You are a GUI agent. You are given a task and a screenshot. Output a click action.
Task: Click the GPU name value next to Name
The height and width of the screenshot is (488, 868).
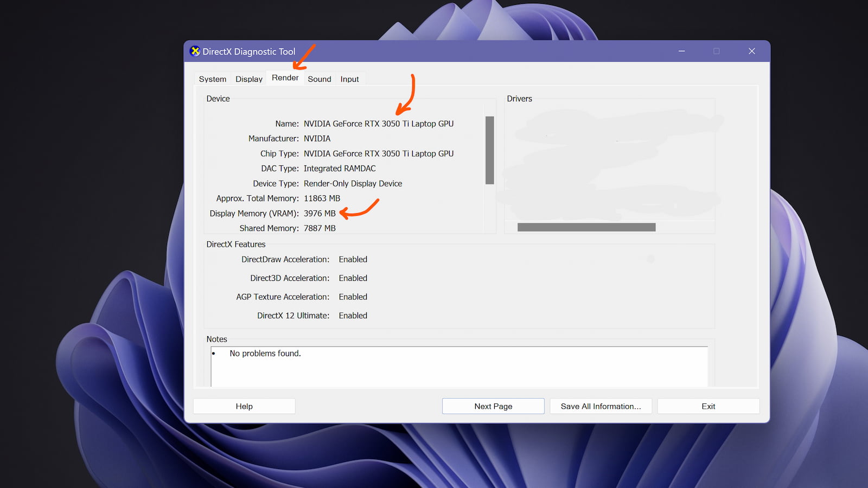pyautogui.click(x=378, y=124)
